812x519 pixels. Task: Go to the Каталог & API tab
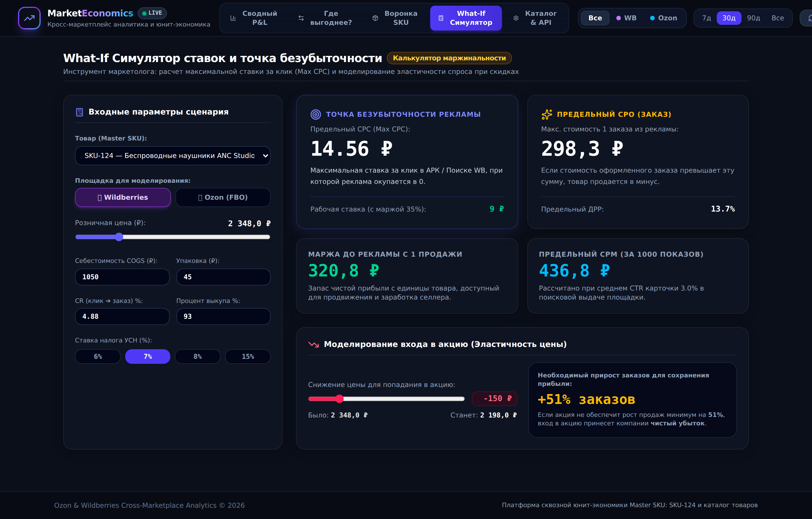coord(535,18)
